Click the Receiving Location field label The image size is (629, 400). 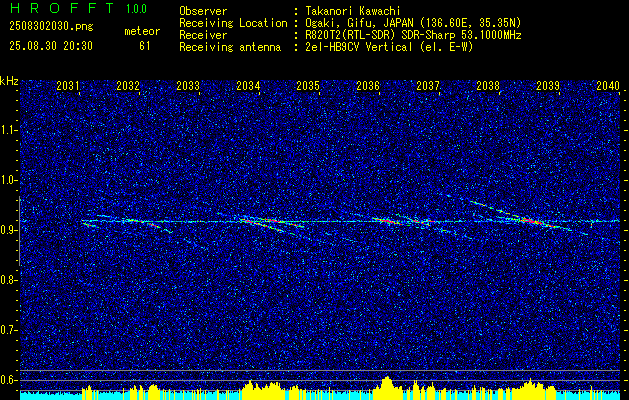tap(233, 23)
